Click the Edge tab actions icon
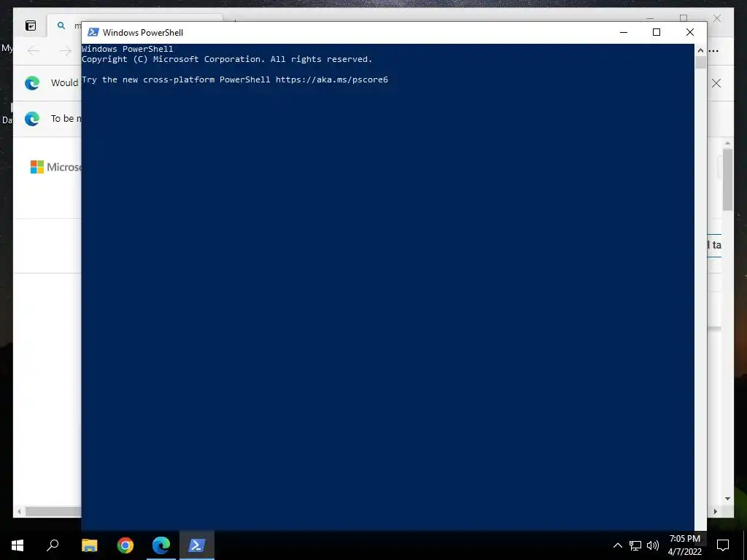The width and height of the screenshot is (747, 560). click(x=31, y=26)
